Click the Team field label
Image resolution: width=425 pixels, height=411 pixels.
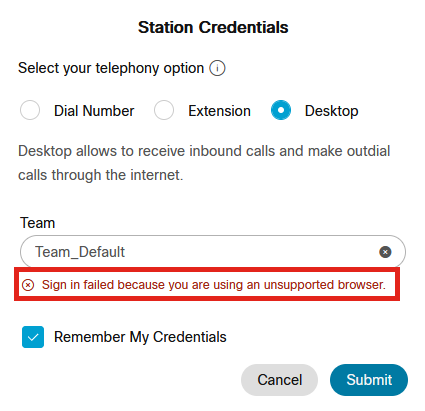pos(37,223)
